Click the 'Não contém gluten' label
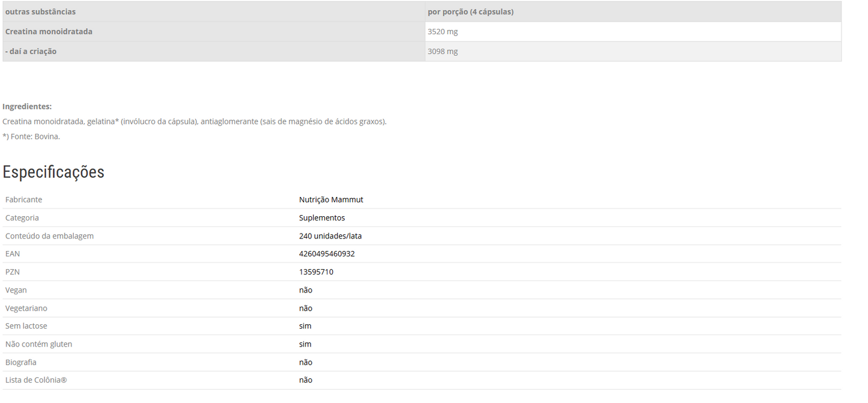 tap(38, 344)
